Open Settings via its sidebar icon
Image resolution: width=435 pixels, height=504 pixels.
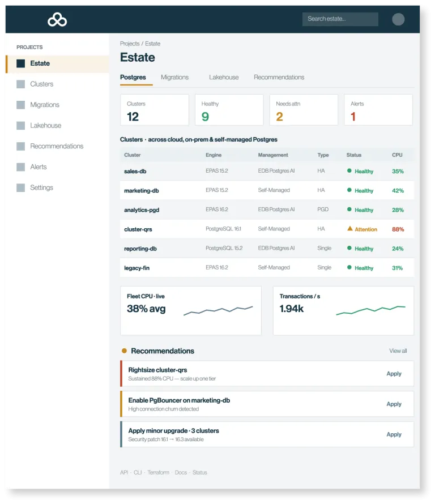click(x=20, y=187)
